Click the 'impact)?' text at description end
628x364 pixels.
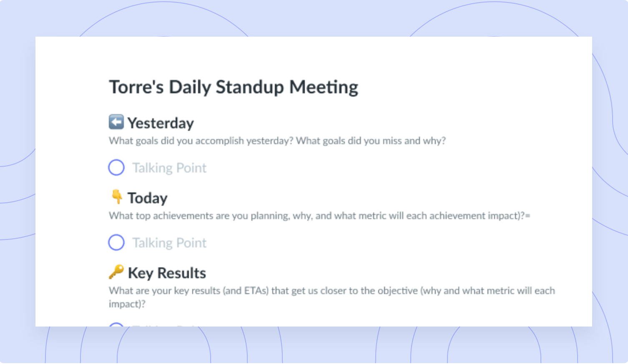[127, 304]
